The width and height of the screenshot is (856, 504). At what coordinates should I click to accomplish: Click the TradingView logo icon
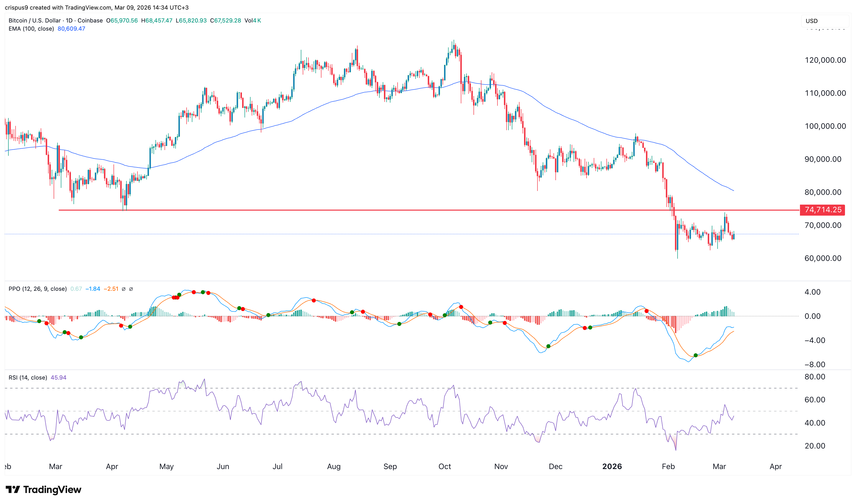click(x=13, y=489)
